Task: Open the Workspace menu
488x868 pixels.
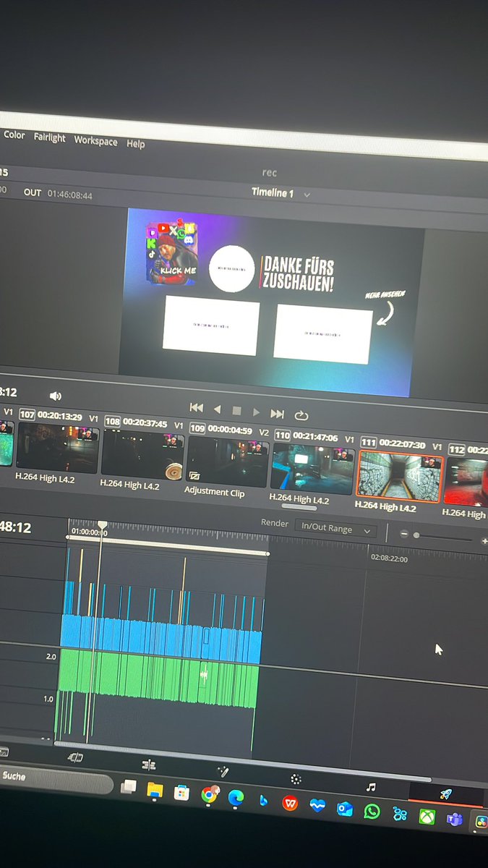Action: 95,141
